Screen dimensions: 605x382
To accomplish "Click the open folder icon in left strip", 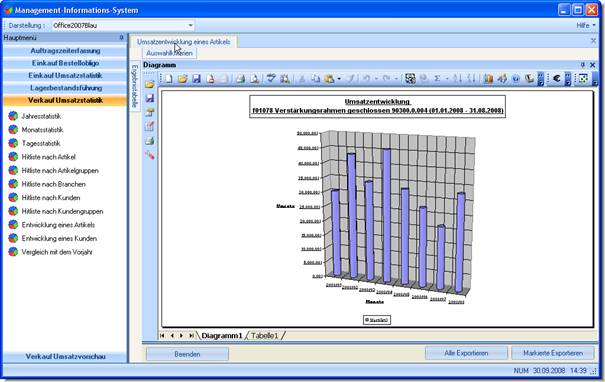I will pos(150,84).
